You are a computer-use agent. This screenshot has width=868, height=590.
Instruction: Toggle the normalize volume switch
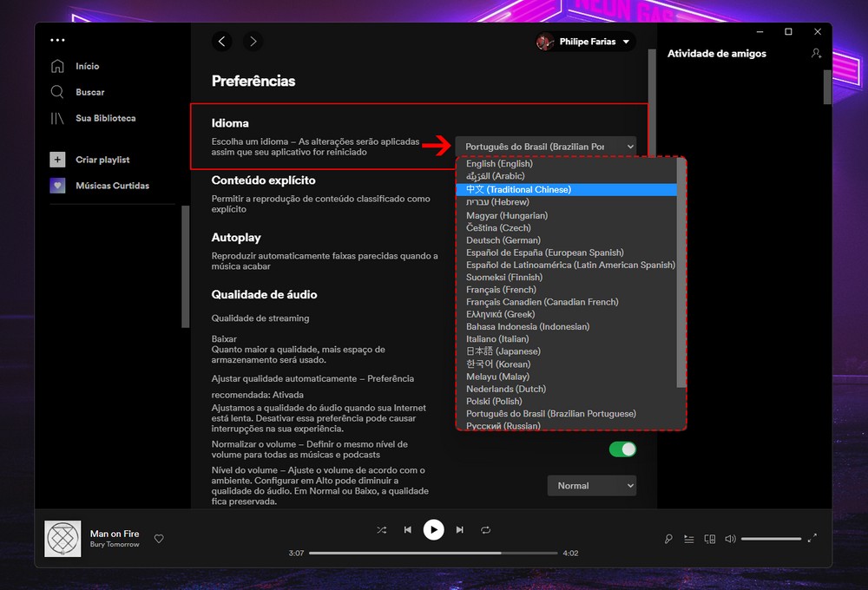point(622,449)
